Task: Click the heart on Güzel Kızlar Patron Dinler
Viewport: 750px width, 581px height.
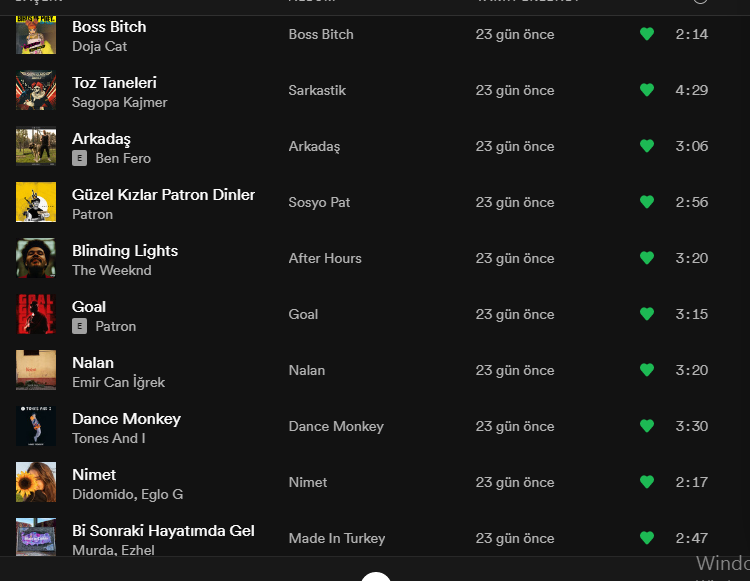Action: click(646, 202)
